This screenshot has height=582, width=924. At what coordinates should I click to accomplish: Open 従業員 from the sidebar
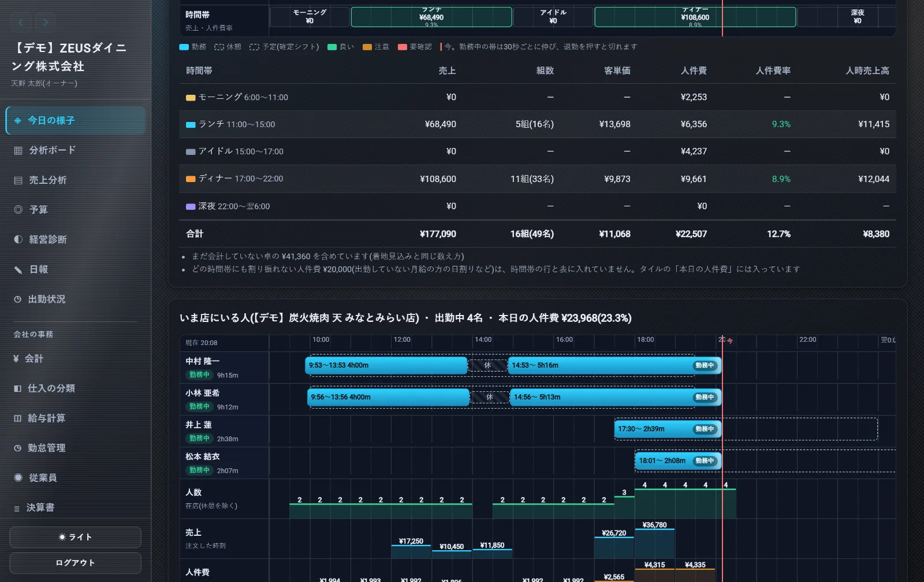(76, 478)
